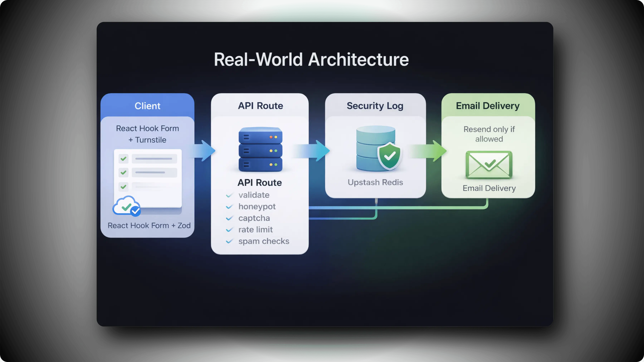Screen dimensions: 644x362
Task: Click the Email Delivery green header
Action: 487,106
